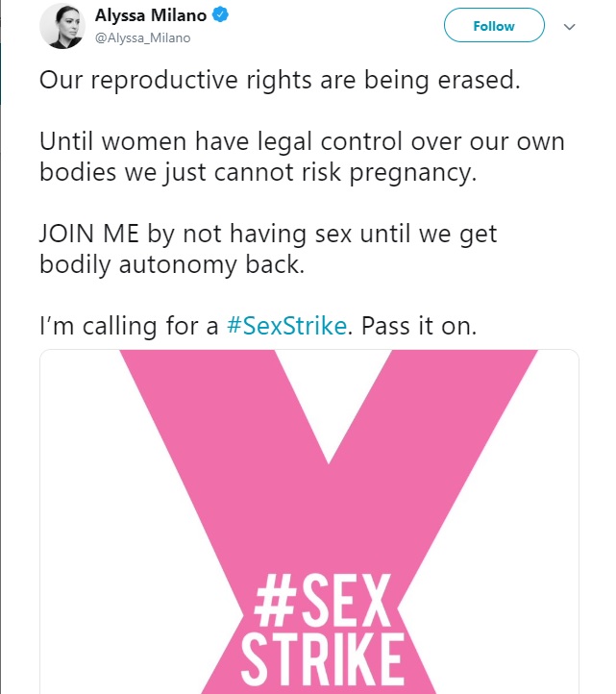This screenshot has width=616, height=694.
Task: Select the "Our reproductive rights" opening line
Action: coord(280,80)
